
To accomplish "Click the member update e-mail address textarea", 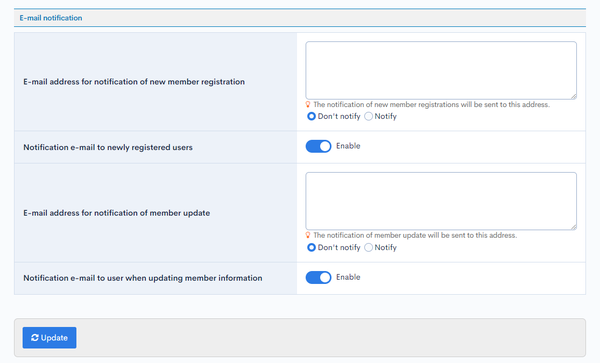I will pos(441,201).
